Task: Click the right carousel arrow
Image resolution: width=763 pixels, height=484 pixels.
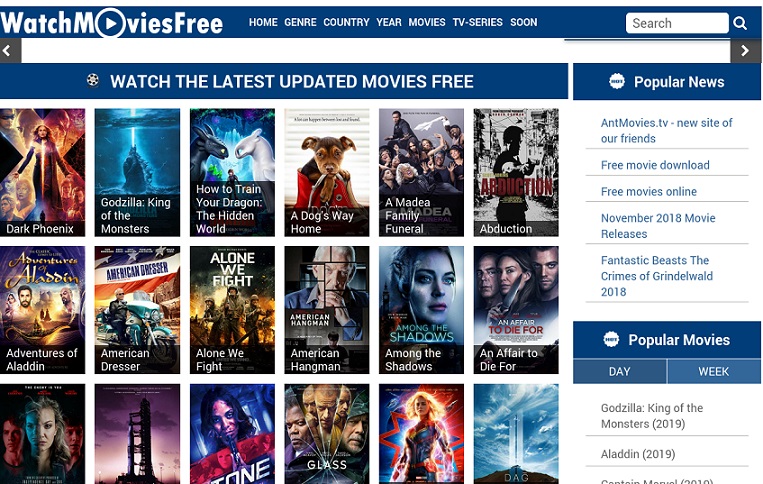Action: 745,51
